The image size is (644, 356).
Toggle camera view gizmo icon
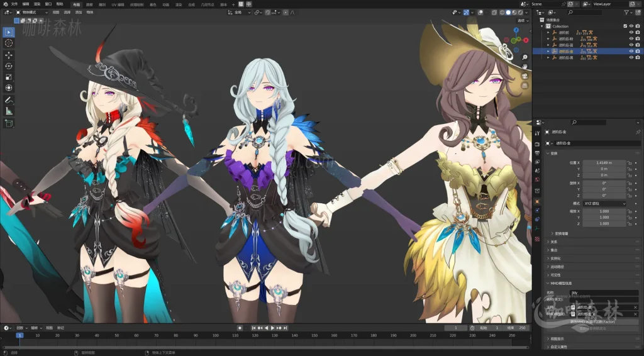(x=525, y=76)
